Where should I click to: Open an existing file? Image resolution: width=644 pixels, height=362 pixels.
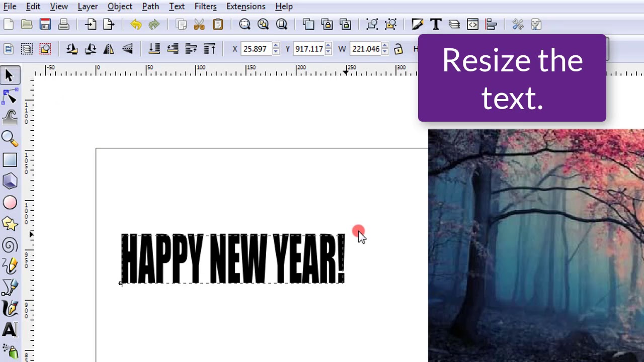pyautogui.click(x=27, y=24)
